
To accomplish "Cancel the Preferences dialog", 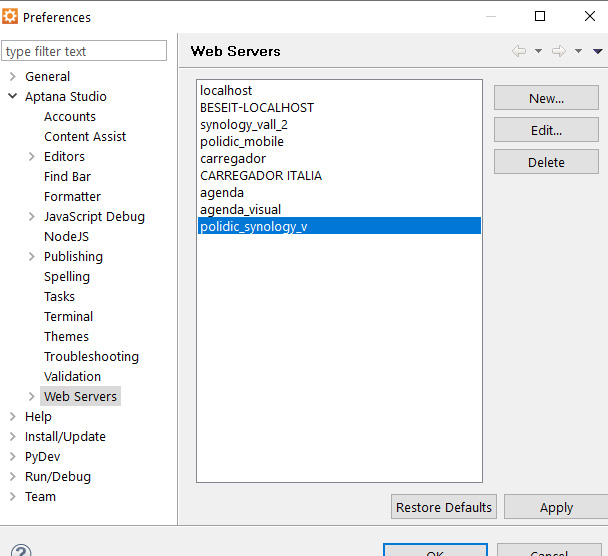I will tap(549, 551).
